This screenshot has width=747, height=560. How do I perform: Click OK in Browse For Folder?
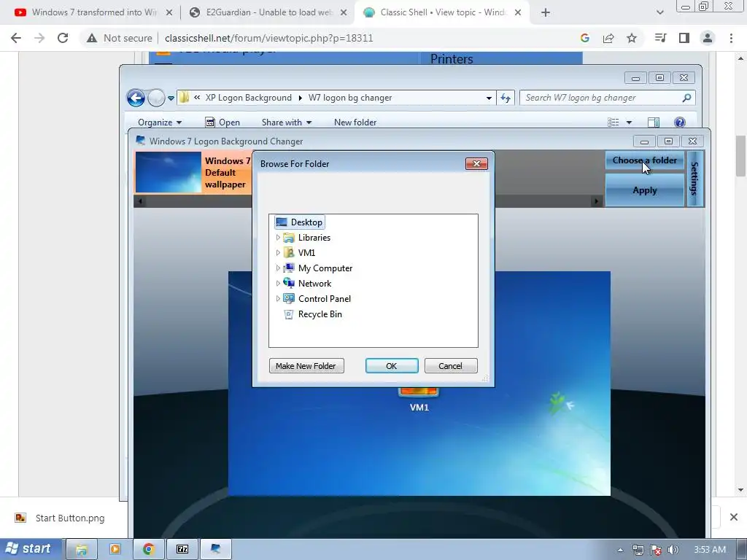click(x=392, y=366)
